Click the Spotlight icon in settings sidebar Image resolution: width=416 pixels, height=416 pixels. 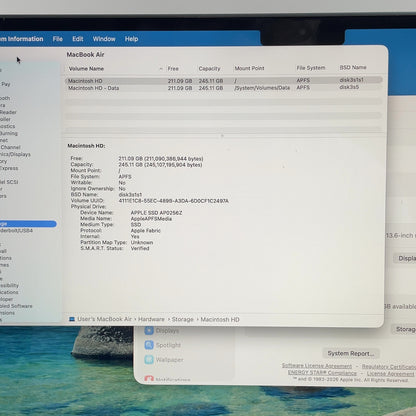pos(149,345)
